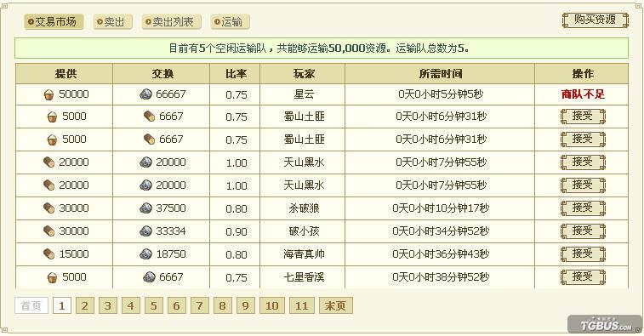644x336 pixels.
Task: Accept the trade offer from 海吉真帅
Action: [x=583, y=254]
